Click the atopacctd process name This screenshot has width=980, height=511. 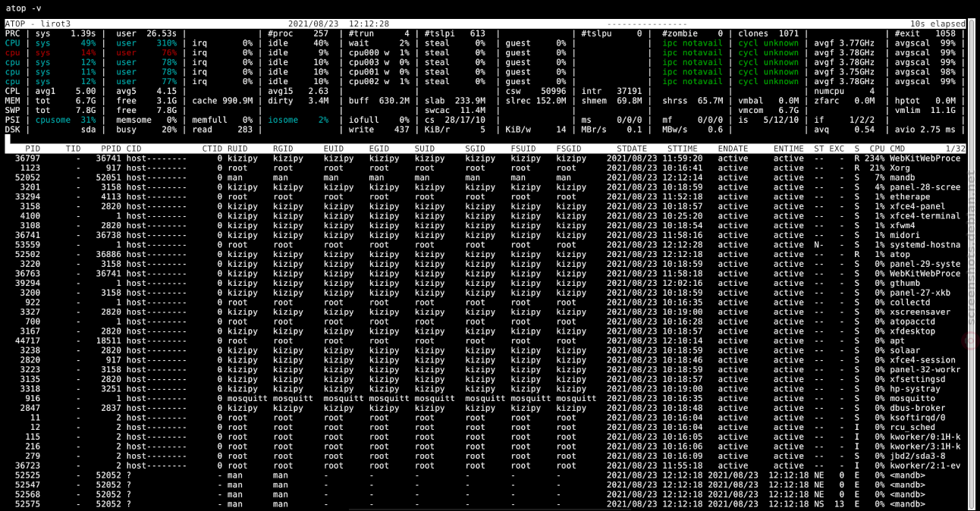[912, 321]
